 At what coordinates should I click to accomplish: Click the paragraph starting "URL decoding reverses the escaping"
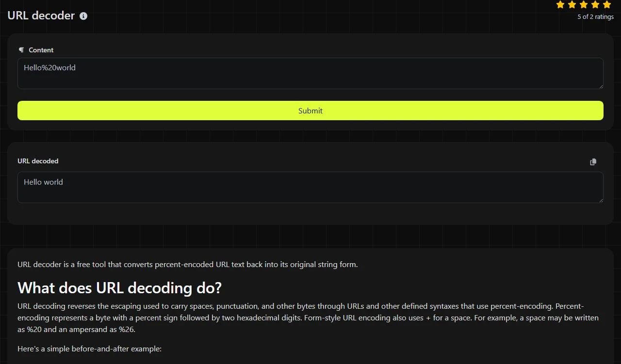[x=308, y=318]
